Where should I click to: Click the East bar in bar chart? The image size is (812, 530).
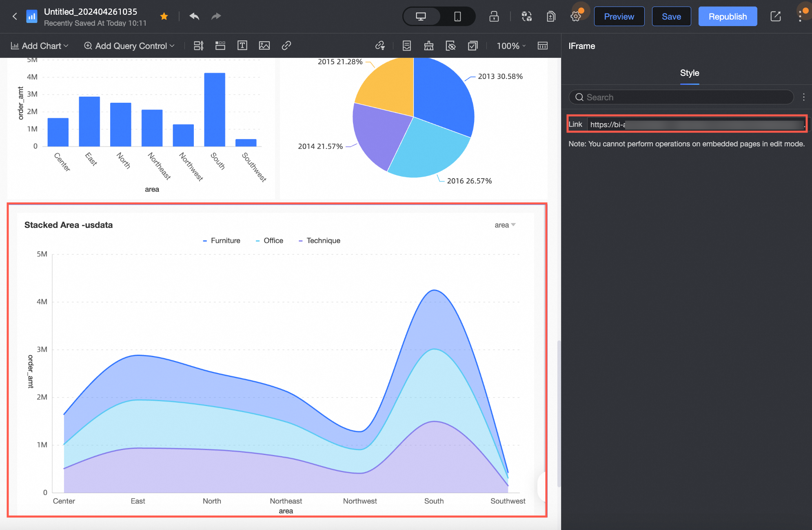click(x=89, y=121)
